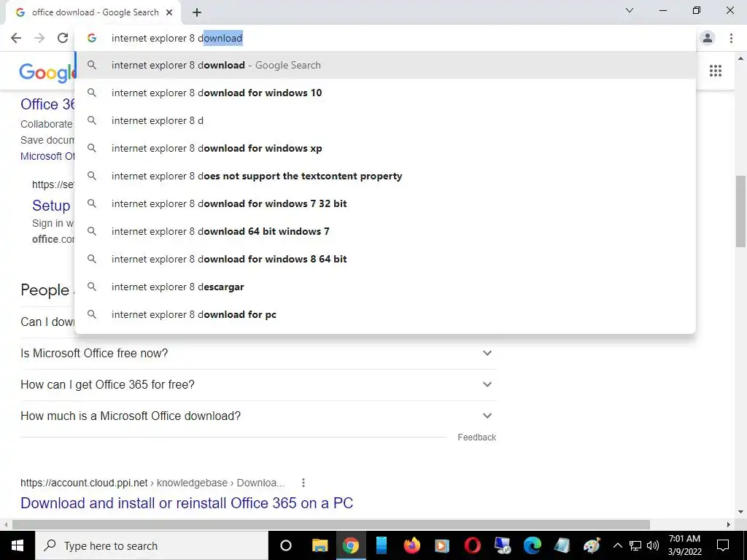Open options menu beside account.cloud.ppi.net result

pos(303,483)
